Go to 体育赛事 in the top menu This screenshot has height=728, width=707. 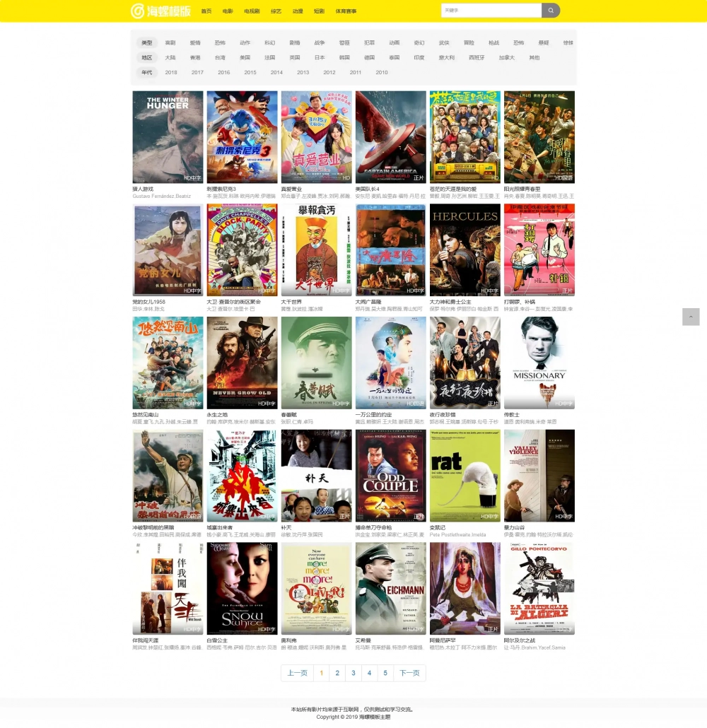[346, 11]
